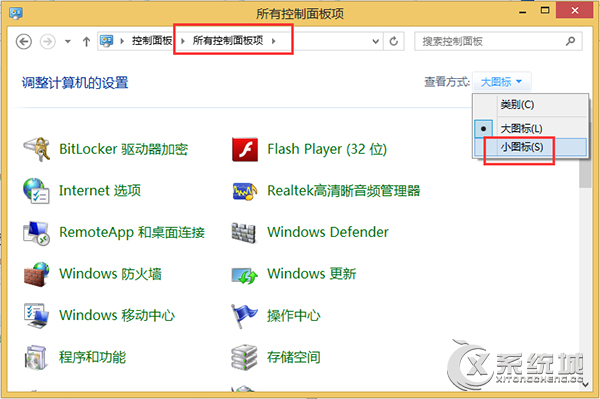600x399 pixels.
Task: Open the 程序和功能 icon
Action: [36, 358]
